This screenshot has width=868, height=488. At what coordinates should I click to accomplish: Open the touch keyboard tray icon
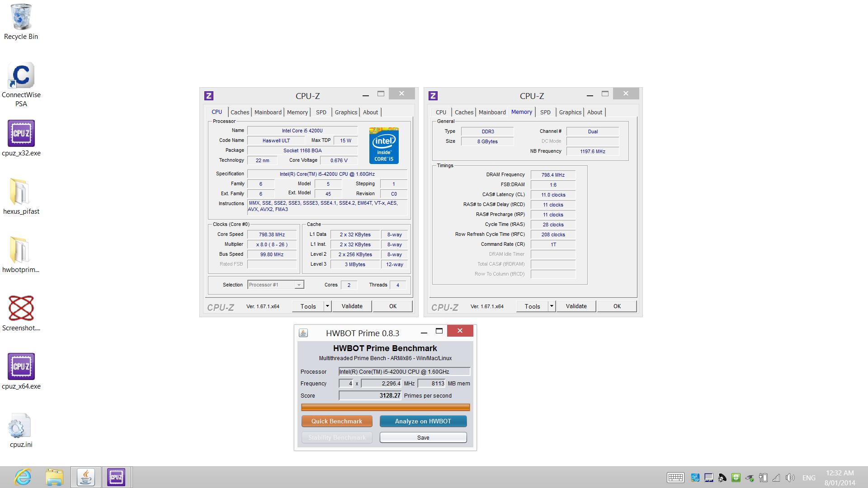675,478
